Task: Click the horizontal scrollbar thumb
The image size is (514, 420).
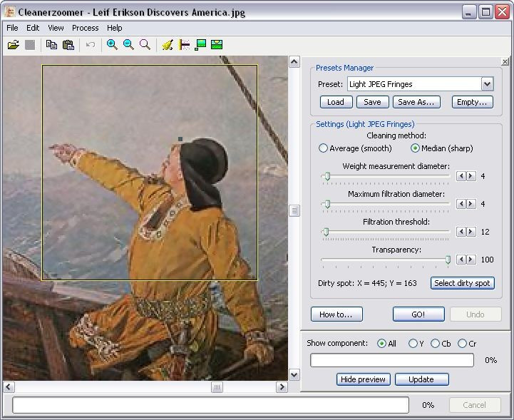Action: pyautogui.click(x=217, y=387)
